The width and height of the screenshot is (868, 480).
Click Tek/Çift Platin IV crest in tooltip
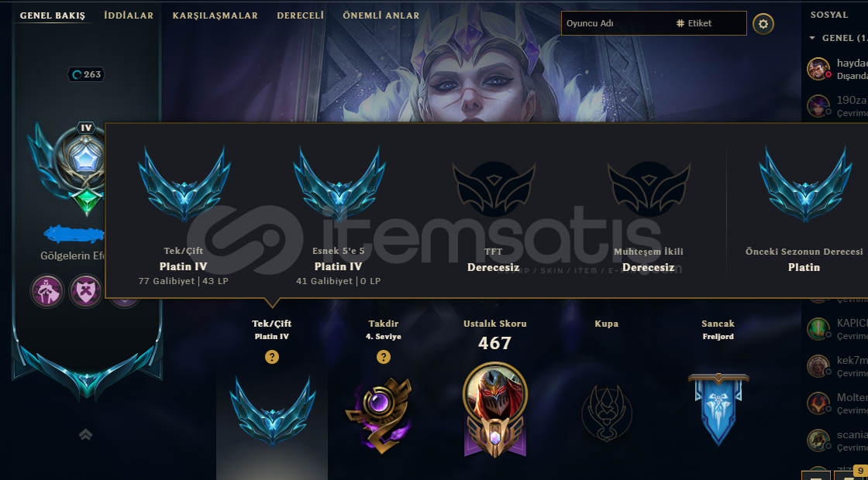(x=184, y=184)
